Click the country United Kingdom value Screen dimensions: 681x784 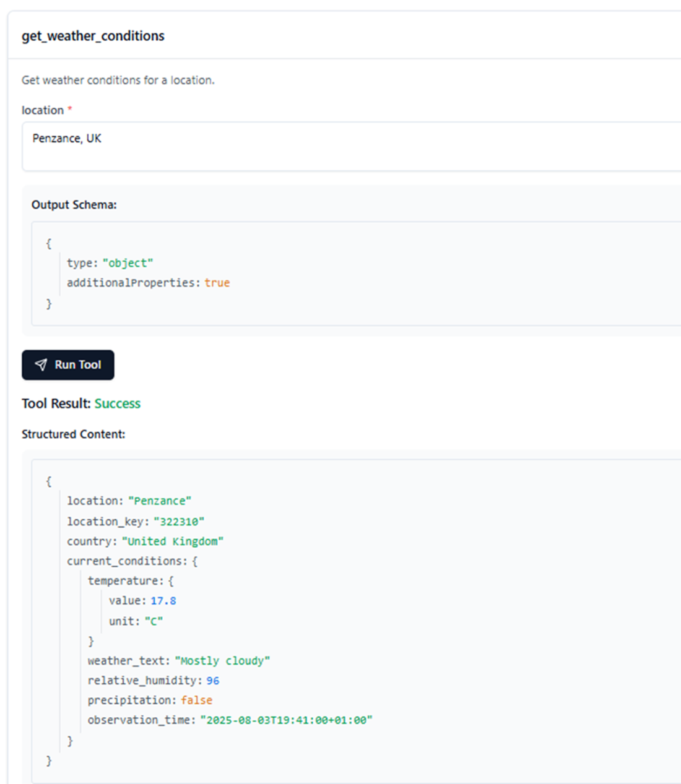[173, 541]
